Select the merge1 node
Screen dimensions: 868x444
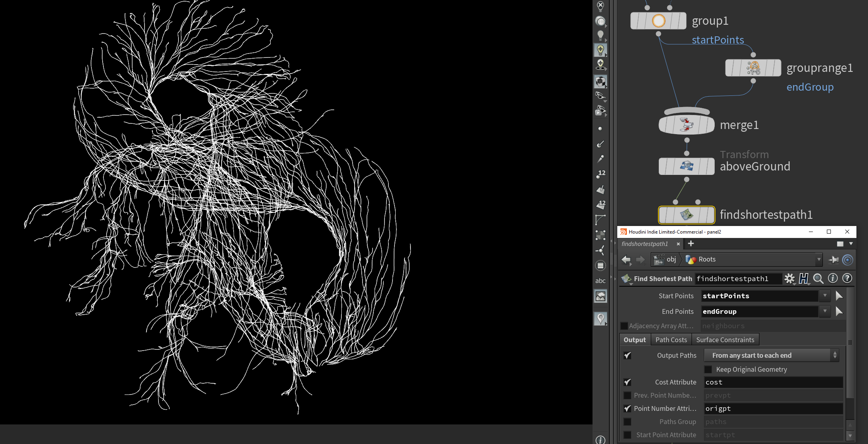686,125
